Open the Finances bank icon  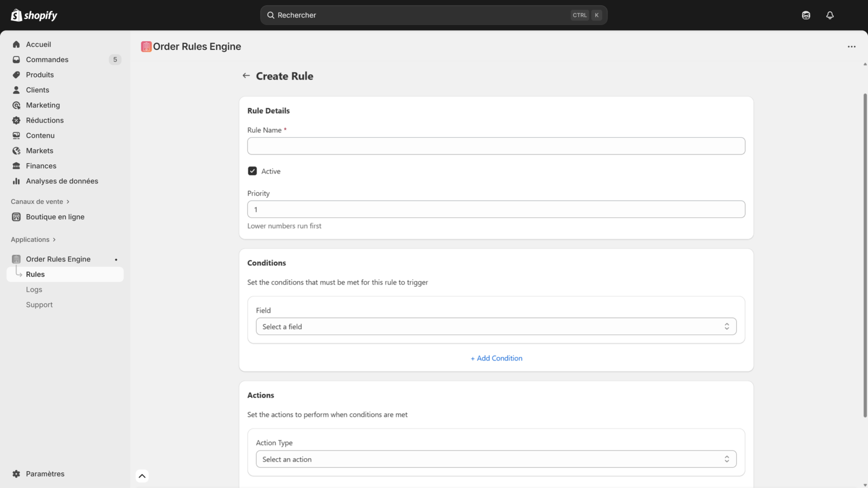17,165
